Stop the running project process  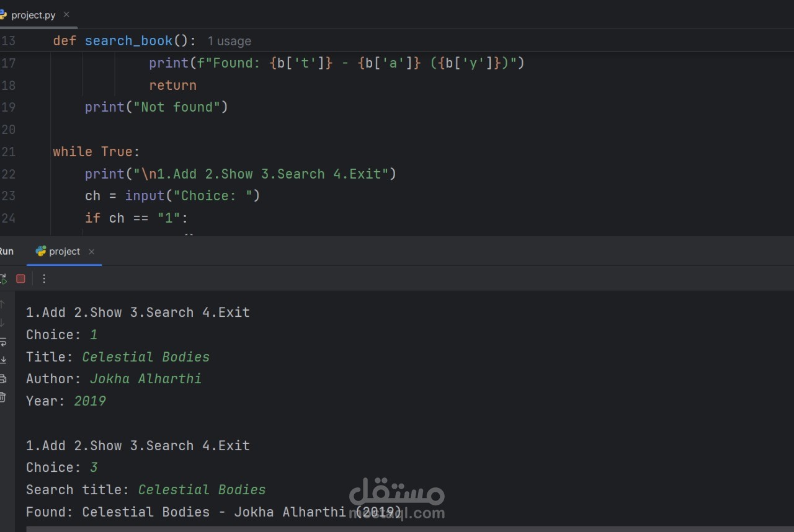20,279
